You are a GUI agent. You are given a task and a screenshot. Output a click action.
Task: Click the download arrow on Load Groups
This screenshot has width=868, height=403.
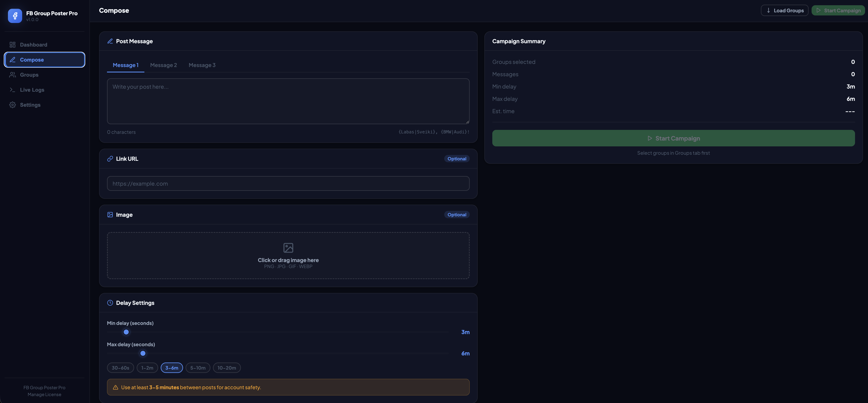[x=768, y=10]
